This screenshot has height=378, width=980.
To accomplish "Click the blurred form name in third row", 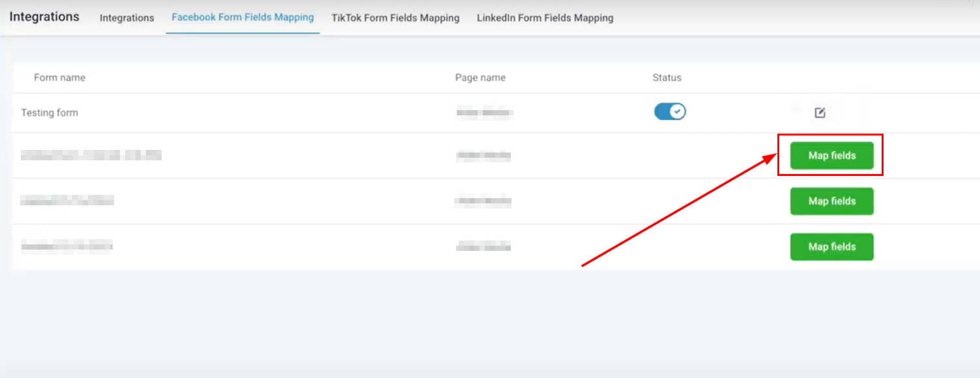I will pyautogui.click(x=67, y=201).
